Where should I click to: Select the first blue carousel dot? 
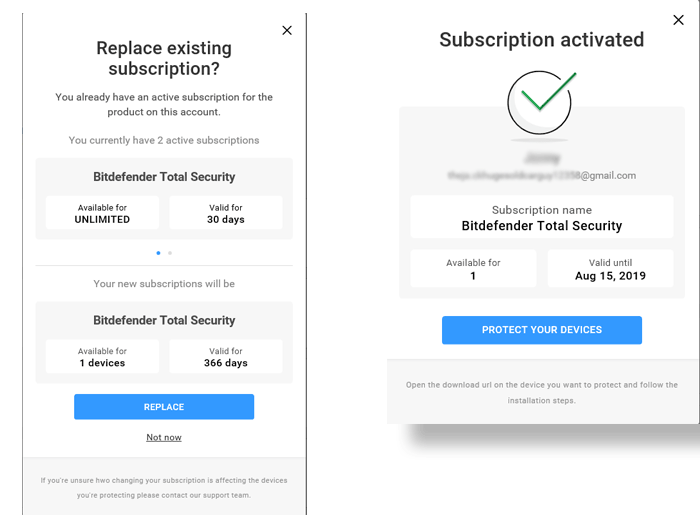click(x=158, y=253)
